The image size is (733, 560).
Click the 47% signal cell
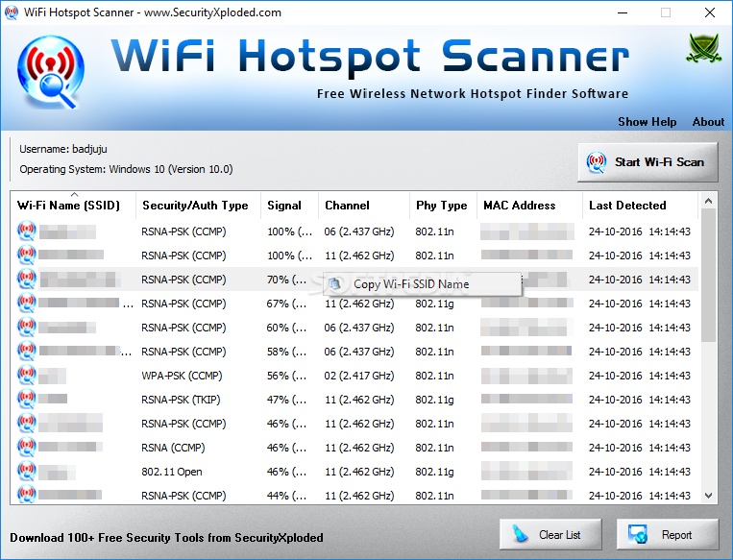coord(286,400)
